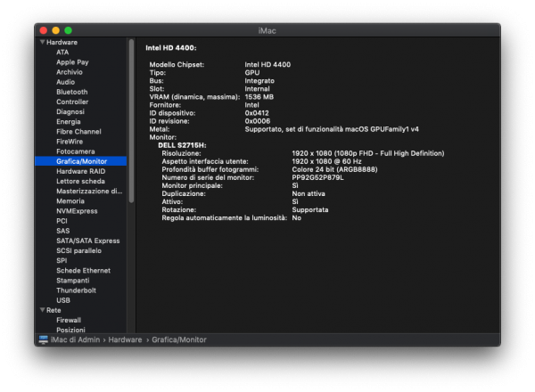The width and height of the screenshot is (535, 392).
Task: Click the sidebar vertical scrollbar
Action: click(x=131, y=107)
